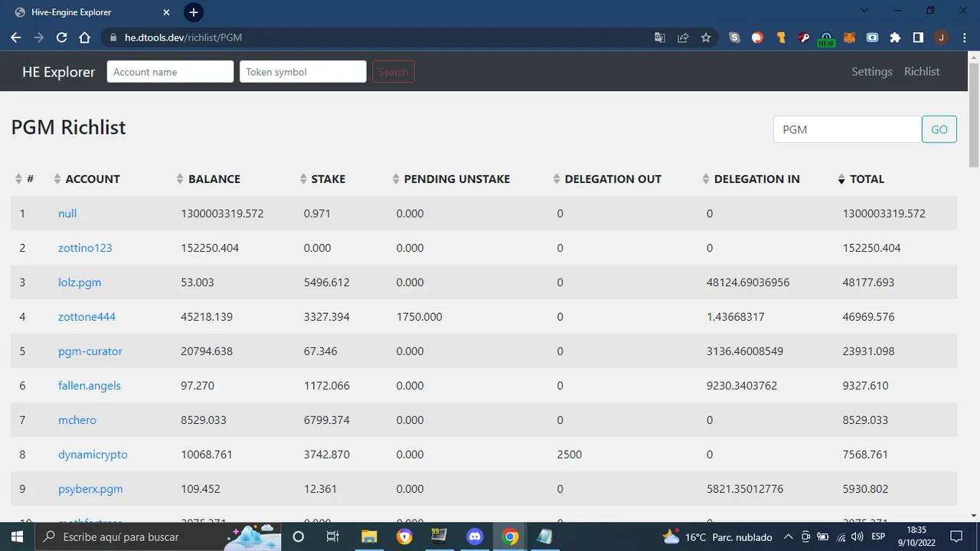Open the Windows Start menu

pyautogui.click(x=17, y=536)
